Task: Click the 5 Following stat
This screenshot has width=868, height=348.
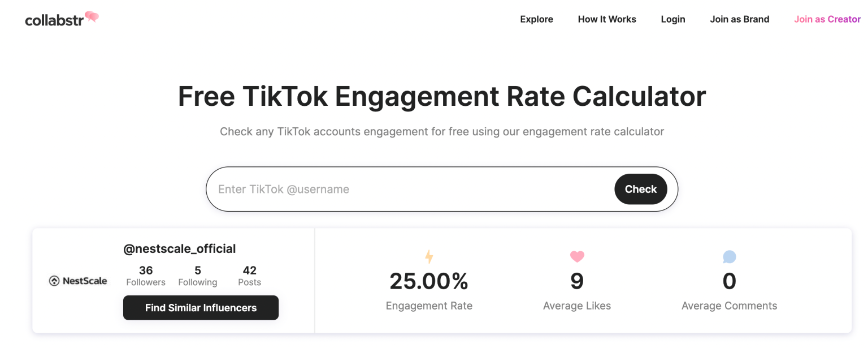Action: tap(198, 276)
